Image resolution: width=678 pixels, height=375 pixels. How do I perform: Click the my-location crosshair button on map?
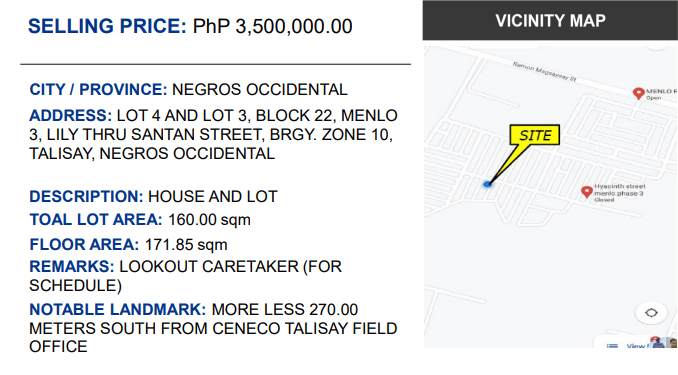pyautogui.click(x=651, y=312)
